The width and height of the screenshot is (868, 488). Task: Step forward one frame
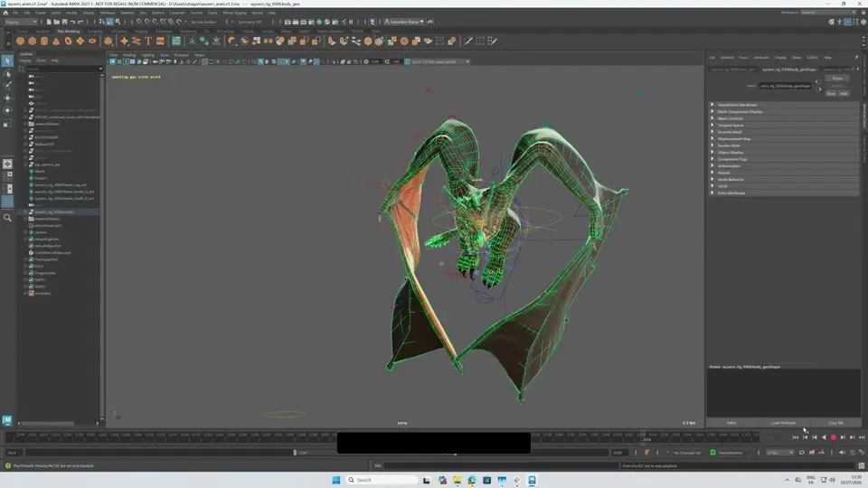(x=852, y=437)
